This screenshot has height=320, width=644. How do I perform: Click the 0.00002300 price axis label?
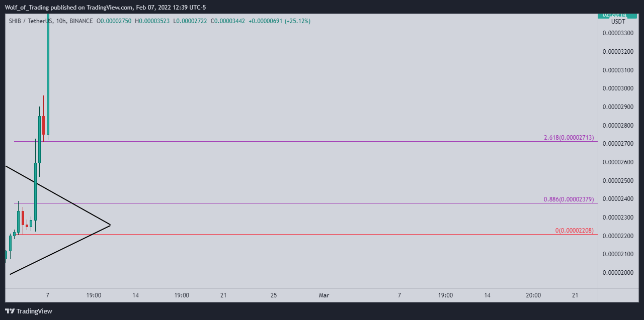click(x=618, y=218)
